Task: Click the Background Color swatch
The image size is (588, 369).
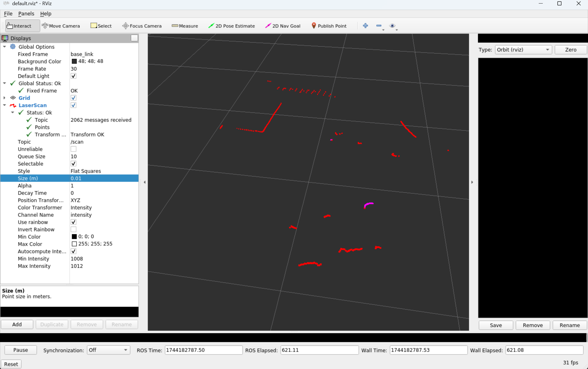Action: (74, 61)
